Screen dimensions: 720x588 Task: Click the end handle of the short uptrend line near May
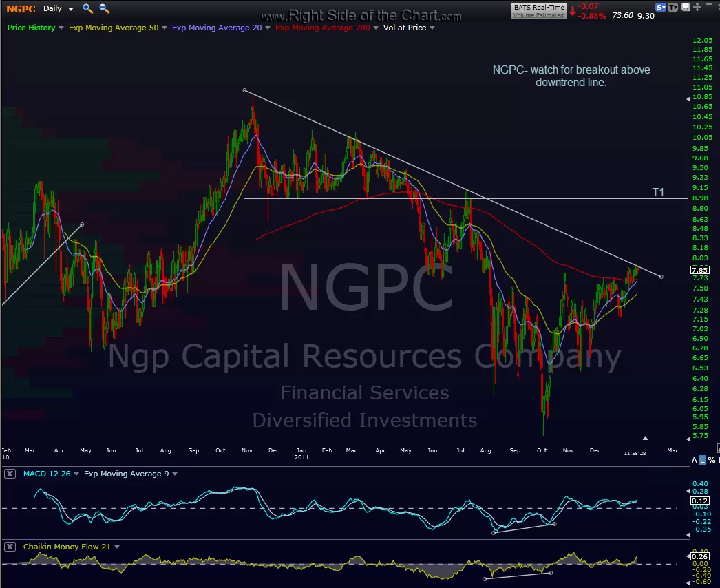click(x=82, y=224)
